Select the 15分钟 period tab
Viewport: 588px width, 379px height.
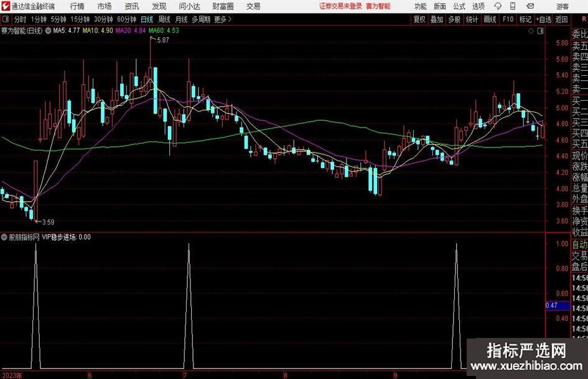coord(80,19)
